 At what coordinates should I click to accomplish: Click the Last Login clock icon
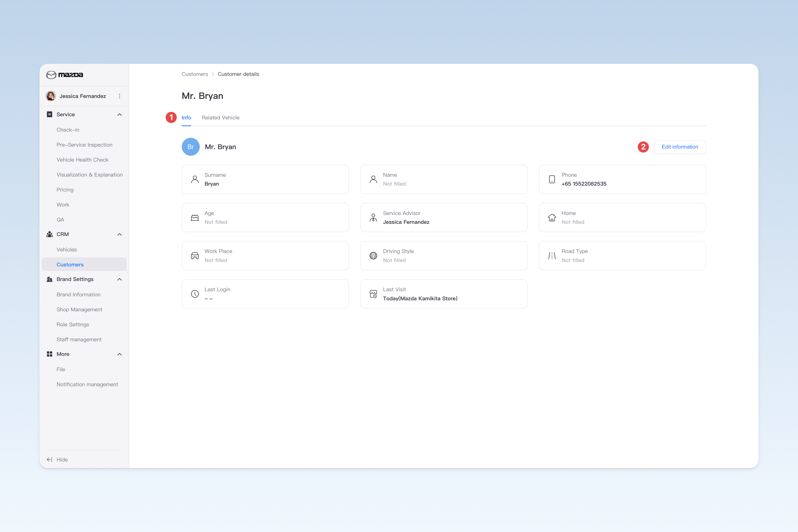[195, 294]
